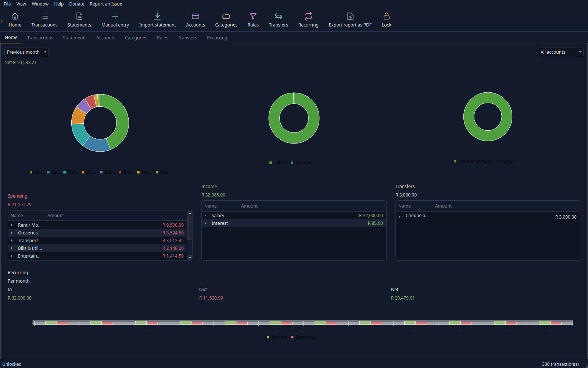Open the Recurring loop icon in toolbar
The height and width of the screenshot is (368, 588).
pos(308,16)
